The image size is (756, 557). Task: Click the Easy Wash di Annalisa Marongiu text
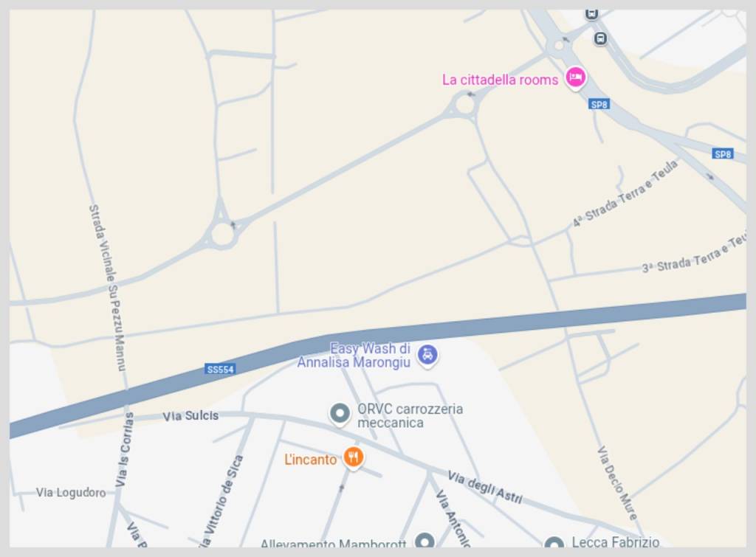pyautogui.click(x=354, y=355)
